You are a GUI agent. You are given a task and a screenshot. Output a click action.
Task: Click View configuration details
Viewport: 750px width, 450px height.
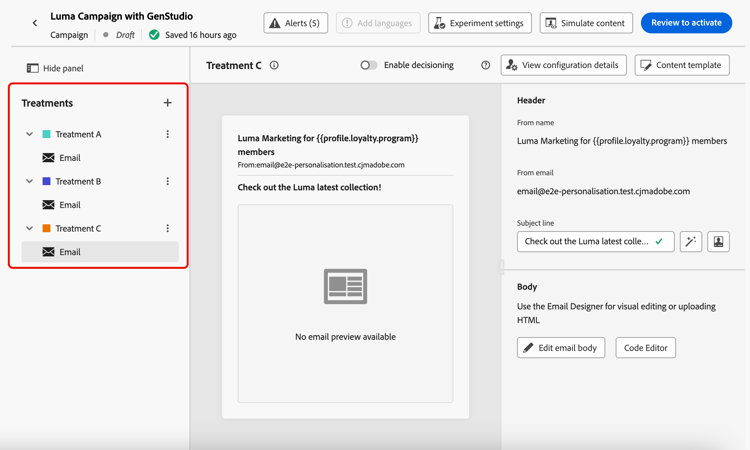563,65
